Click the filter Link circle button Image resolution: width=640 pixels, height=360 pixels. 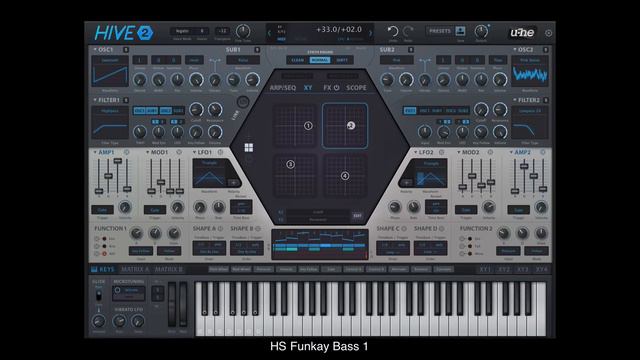coord(243,102)
